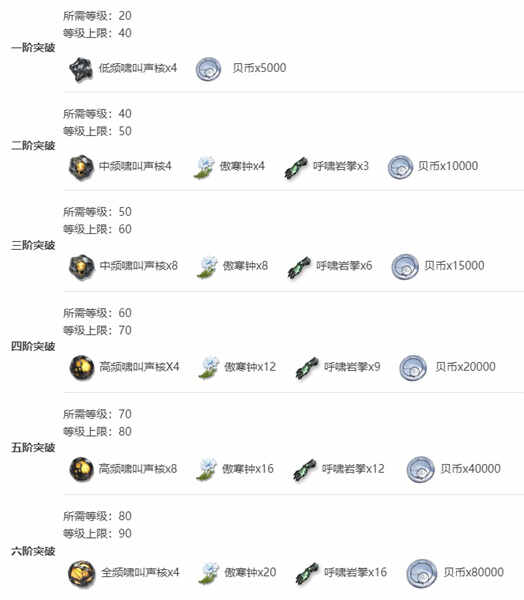524x600 pixels.
Task: Click the 呼啸岩拳x16 text label
Action: pyautogui.click(x=355, y=572)
